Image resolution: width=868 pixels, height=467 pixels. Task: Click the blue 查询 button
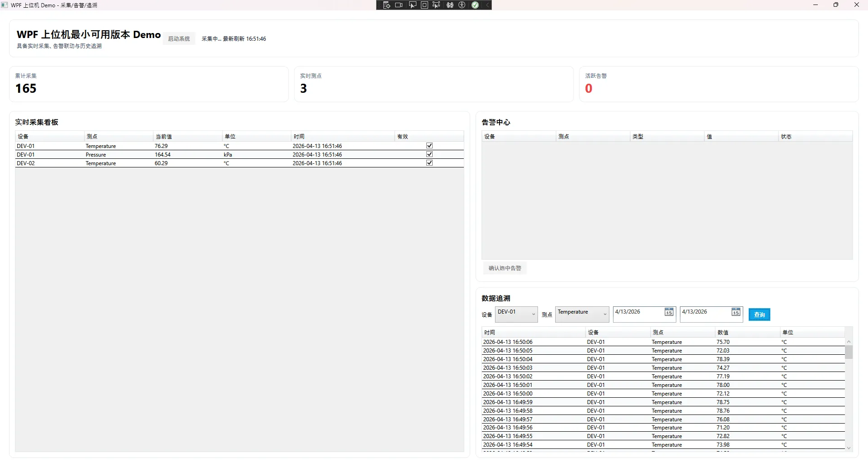tap(759, 315)
